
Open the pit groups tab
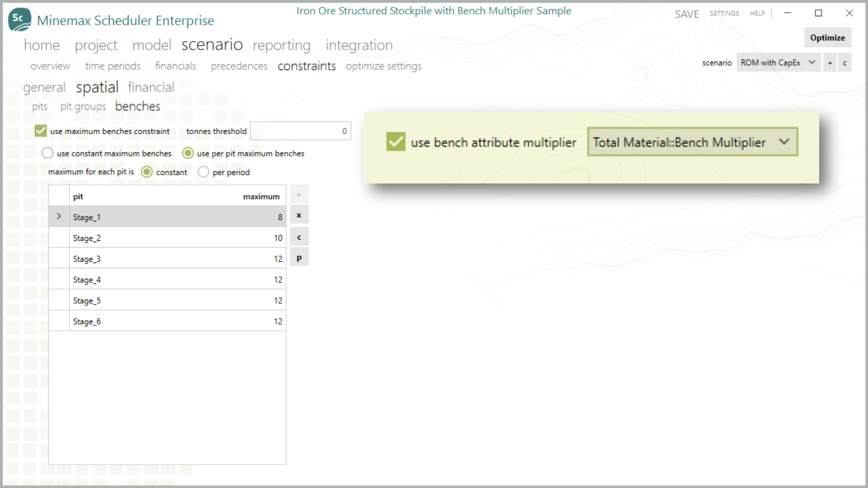(x=83, y=107)
